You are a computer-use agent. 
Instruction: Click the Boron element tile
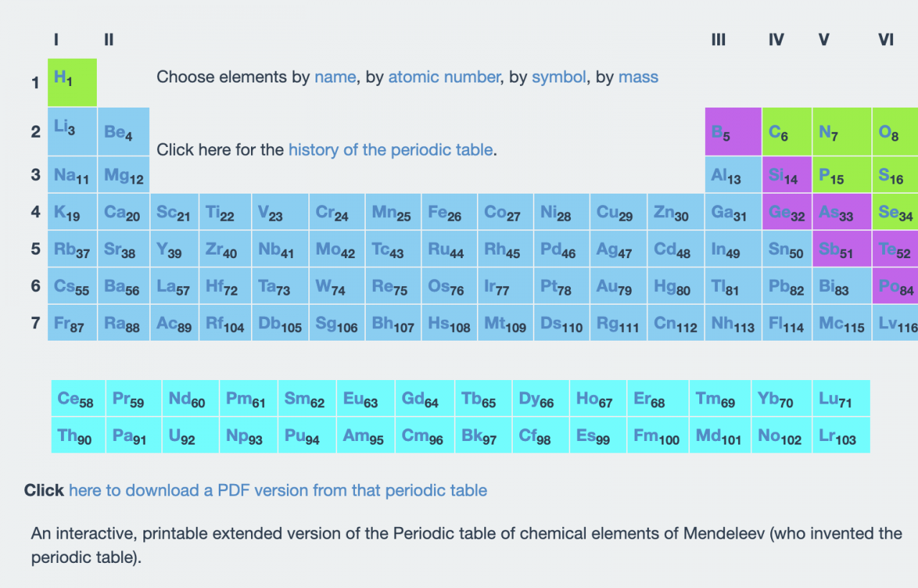732,132
